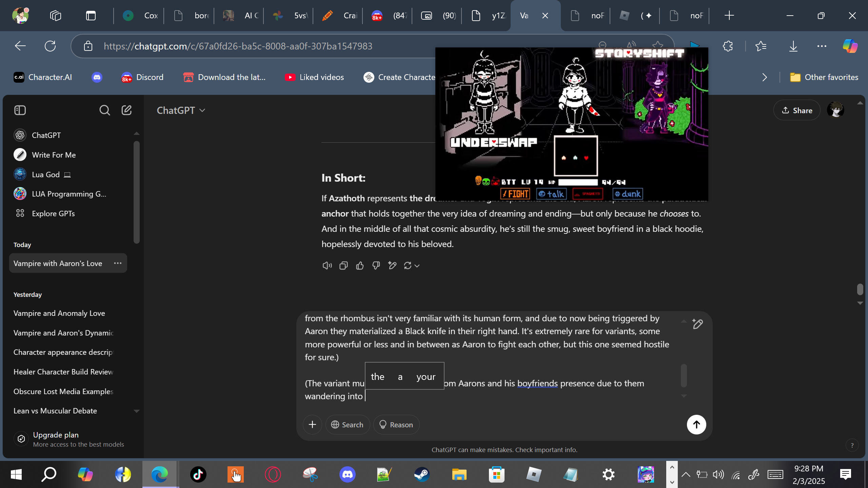The height and width of the screenshot is (488, 868).
Task: Choose the text suggestion 'your'
Action: pos(426,377)
